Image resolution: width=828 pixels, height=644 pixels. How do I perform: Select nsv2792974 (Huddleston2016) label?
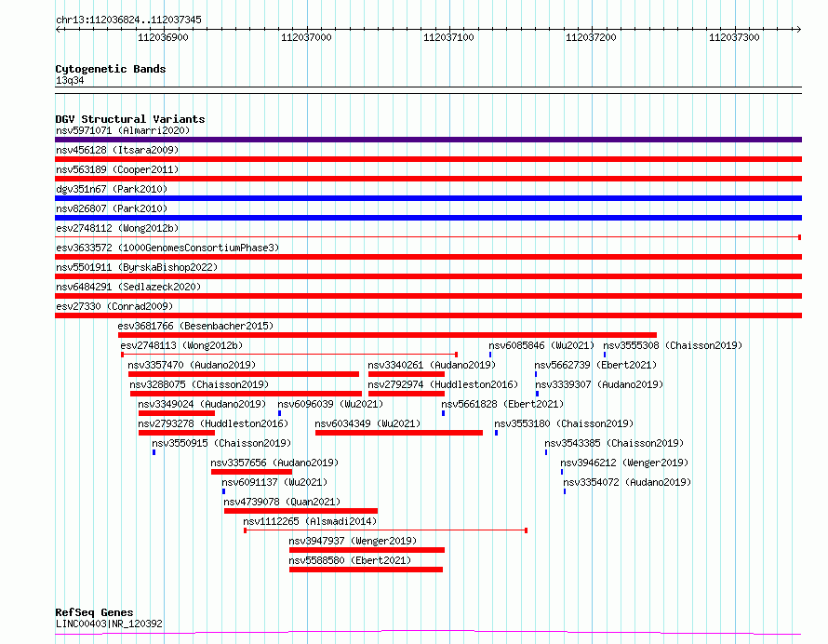pyautogui.click(x=443, y=384)
